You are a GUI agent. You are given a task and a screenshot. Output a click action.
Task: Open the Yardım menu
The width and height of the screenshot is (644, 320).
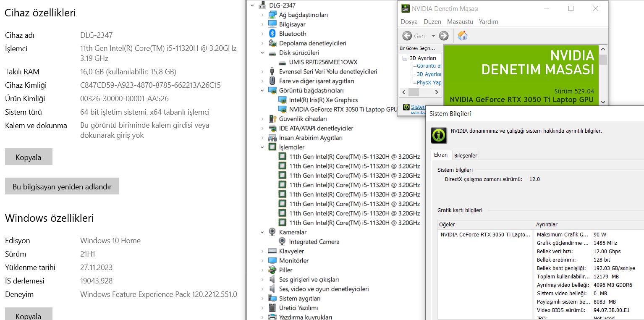click(489, 22)
